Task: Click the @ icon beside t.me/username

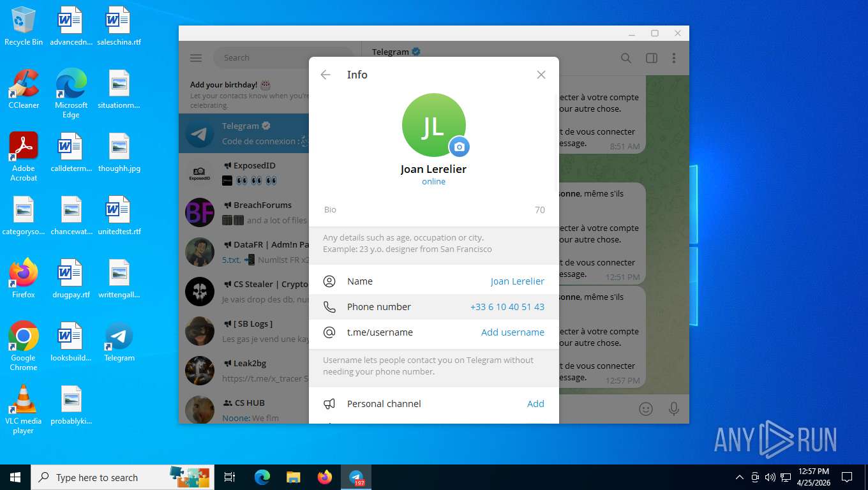Action: point(329,332)
